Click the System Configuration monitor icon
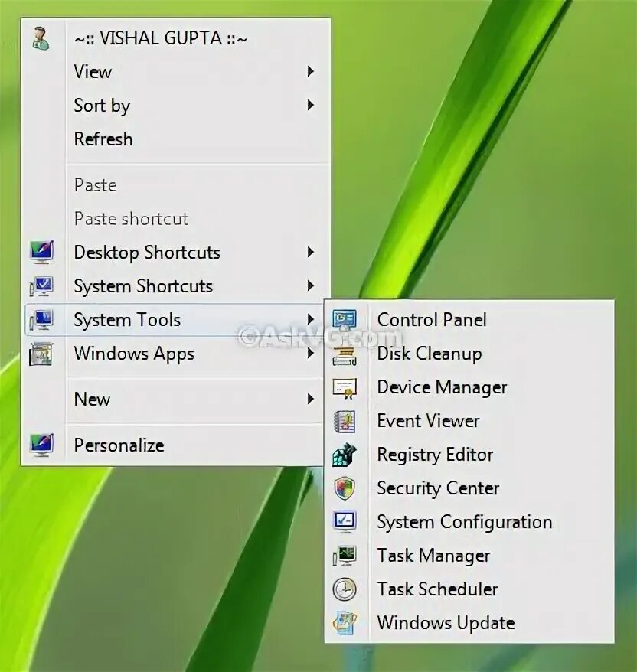 (x=345, y=521)
